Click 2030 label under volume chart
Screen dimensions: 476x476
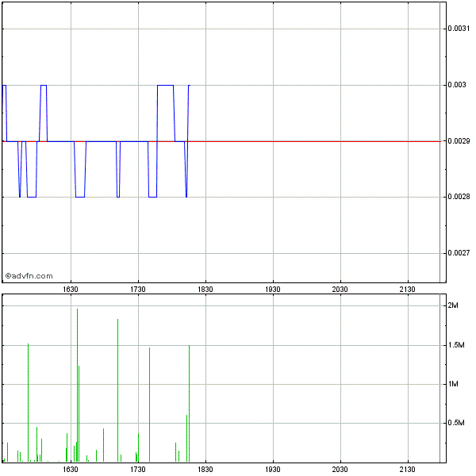point(340,470)
